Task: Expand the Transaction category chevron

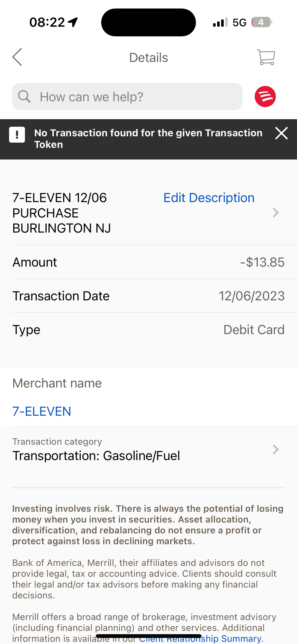Action: click(276, 449)
